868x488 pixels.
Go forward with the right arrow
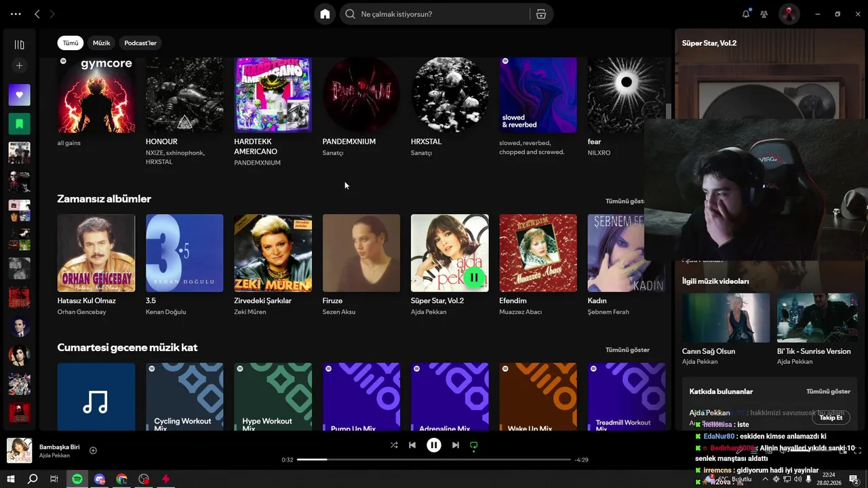pos(52,14)
